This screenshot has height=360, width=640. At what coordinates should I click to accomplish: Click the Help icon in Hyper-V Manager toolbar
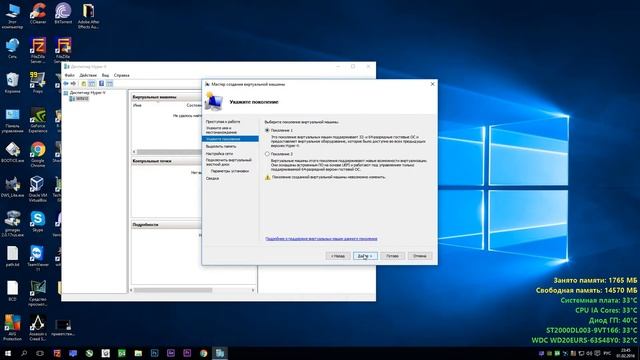101,84
